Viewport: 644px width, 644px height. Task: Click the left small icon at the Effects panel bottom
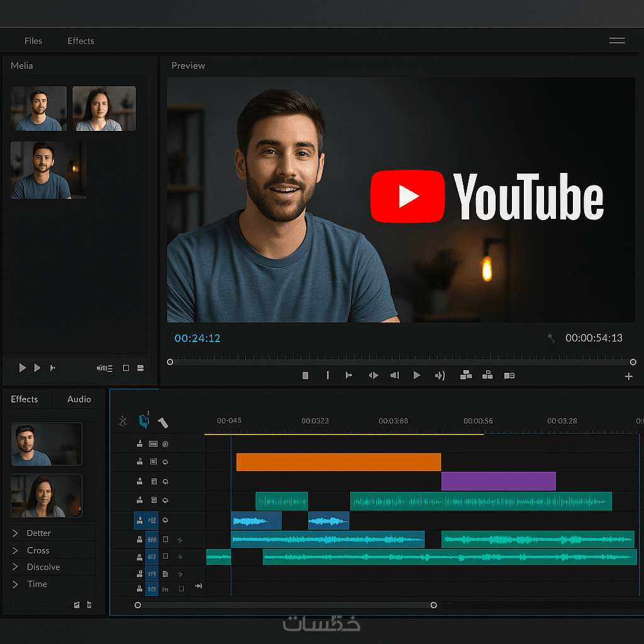tap(77, 604)
